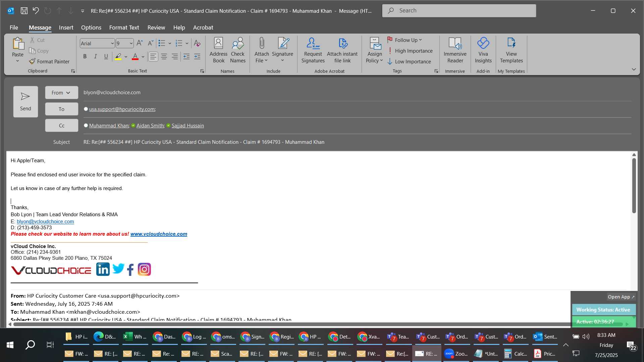Open the font size dropdown
The image size is (644, 362).
tap(131, 43)
